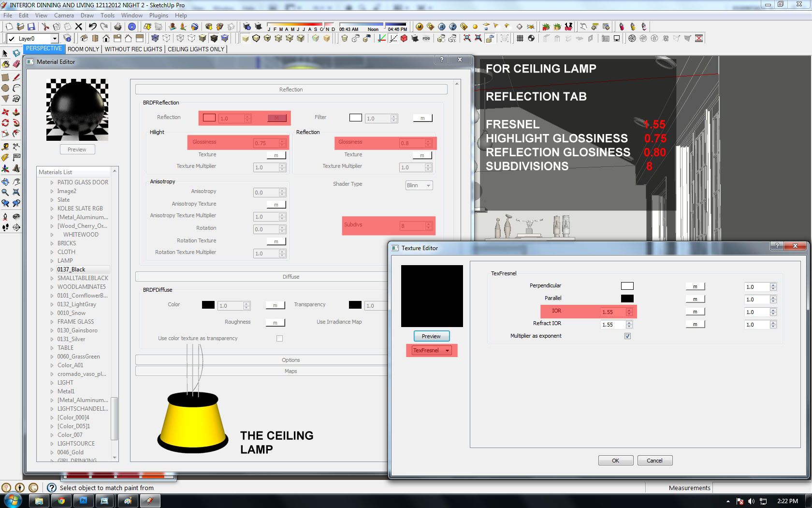Viewport: 812px width, 508px height.
Task: Expand the BRICKS material entry
Action: tap(52, 243)
